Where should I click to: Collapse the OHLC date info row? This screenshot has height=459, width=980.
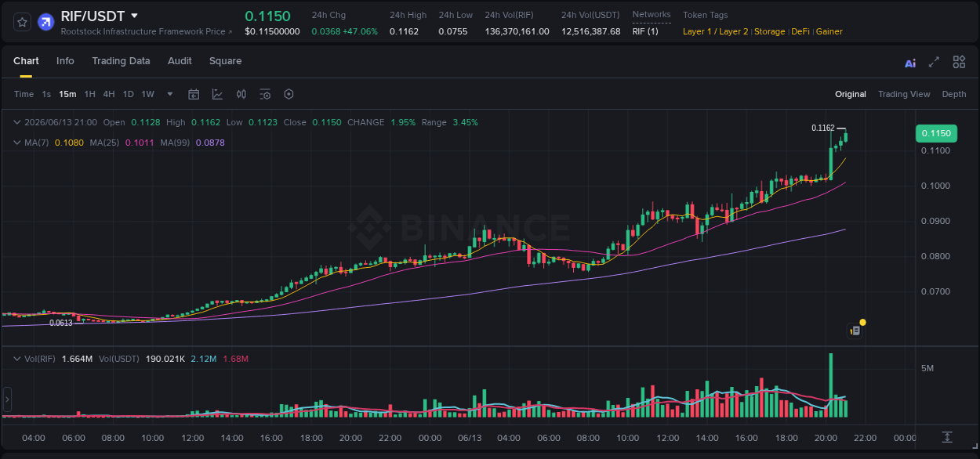pyautogui.click(x=16, y=122)
